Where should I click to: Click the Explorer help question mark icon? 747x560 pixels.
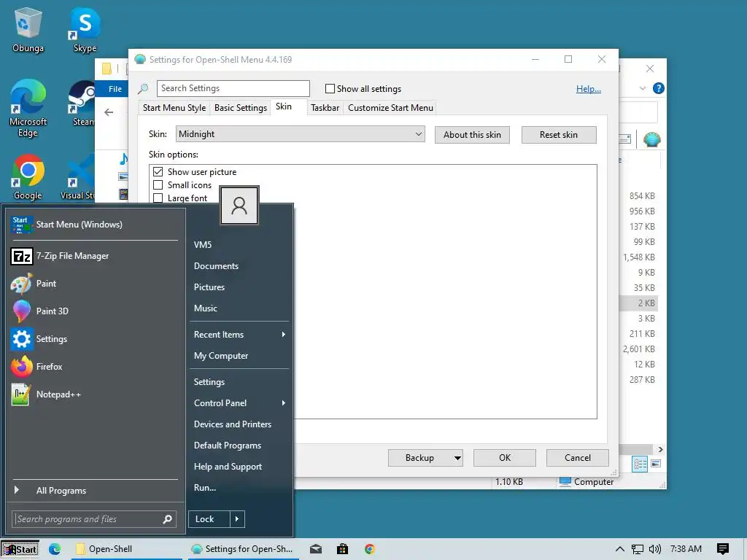click(x=659, y=88)
